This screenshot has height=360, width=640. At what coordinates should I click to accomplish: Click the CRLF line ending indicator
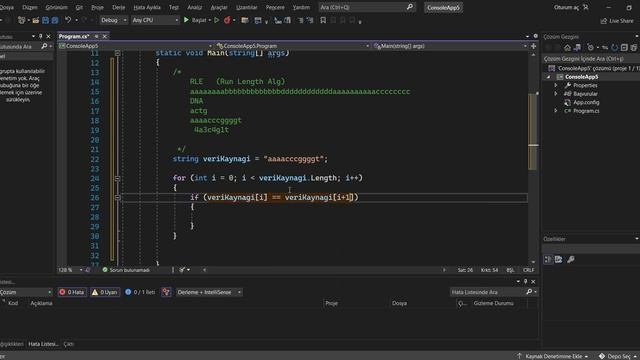click(x=528, y=270)
